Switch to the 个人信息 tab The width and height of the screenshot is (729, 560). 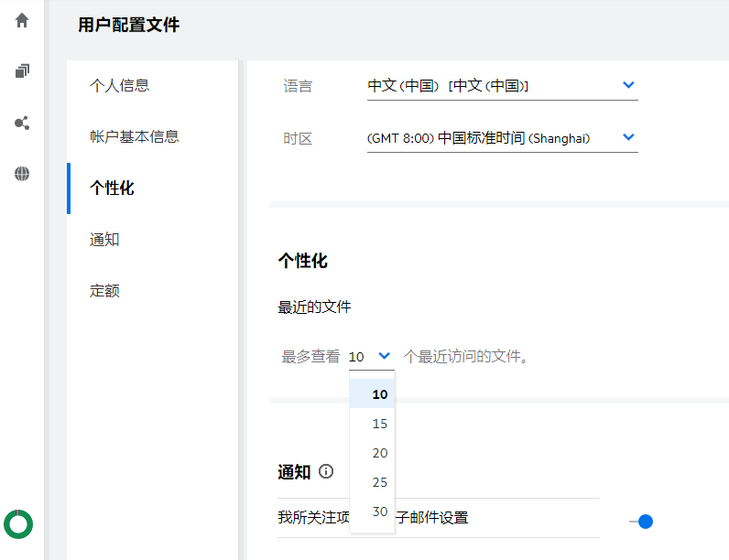pos(119,86)
